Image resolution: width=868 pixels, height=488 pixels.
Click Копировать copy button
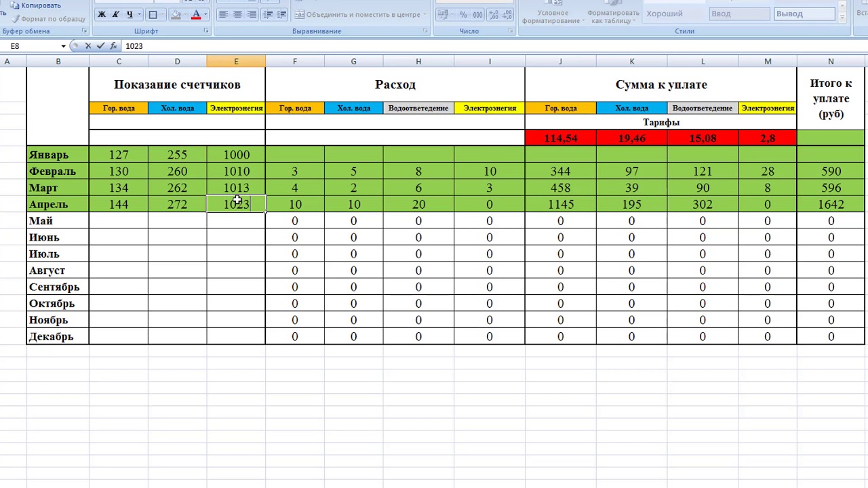(35, 5)
